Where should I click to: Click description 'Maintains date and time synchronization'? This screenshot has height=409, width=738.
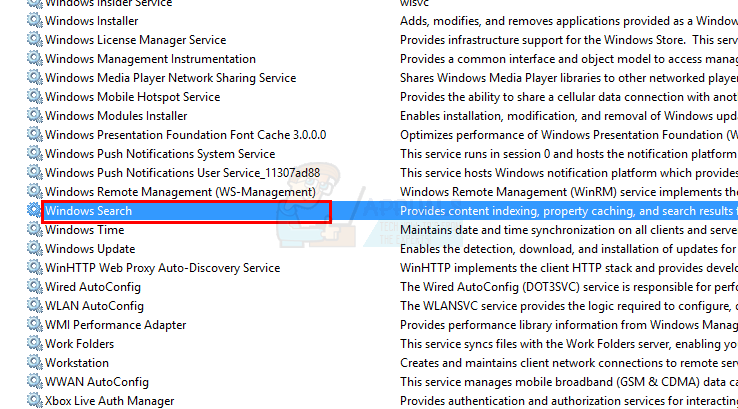pos(569,230)
